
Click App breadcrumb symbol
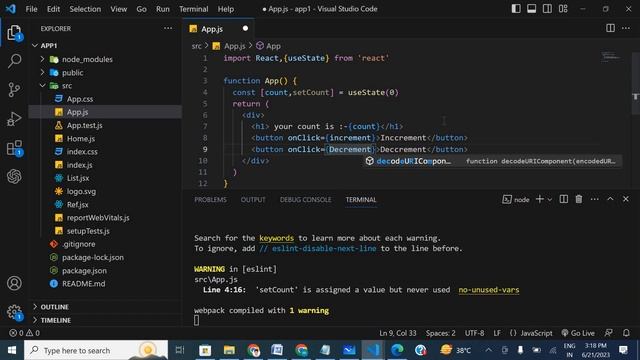tap(268, 46)
